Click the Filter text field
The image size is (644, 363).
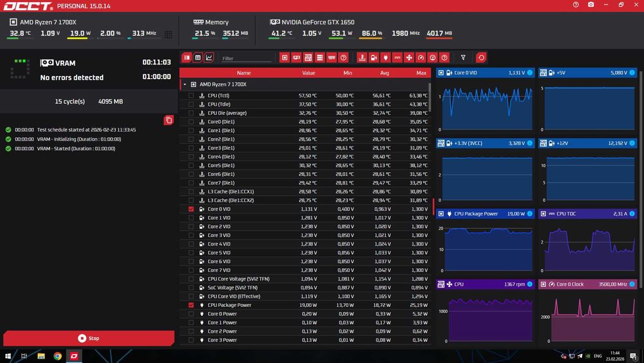point(245,59)
